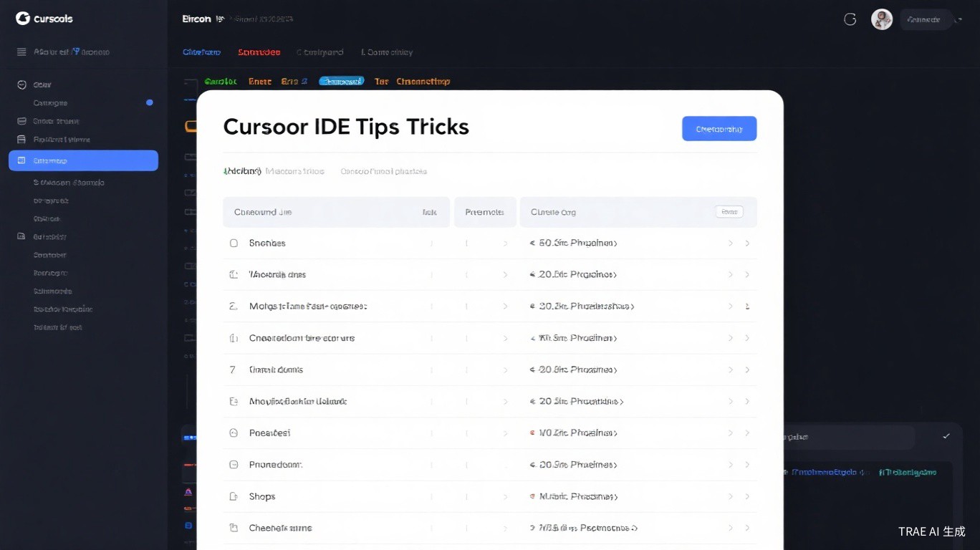Click the round icon beside Poeaitesi

(233, 433)
